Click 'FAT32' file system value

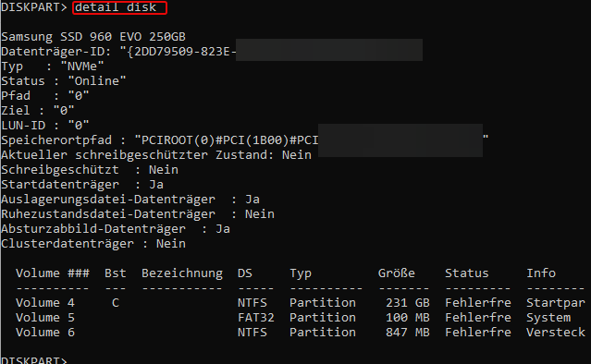(256, 317)
